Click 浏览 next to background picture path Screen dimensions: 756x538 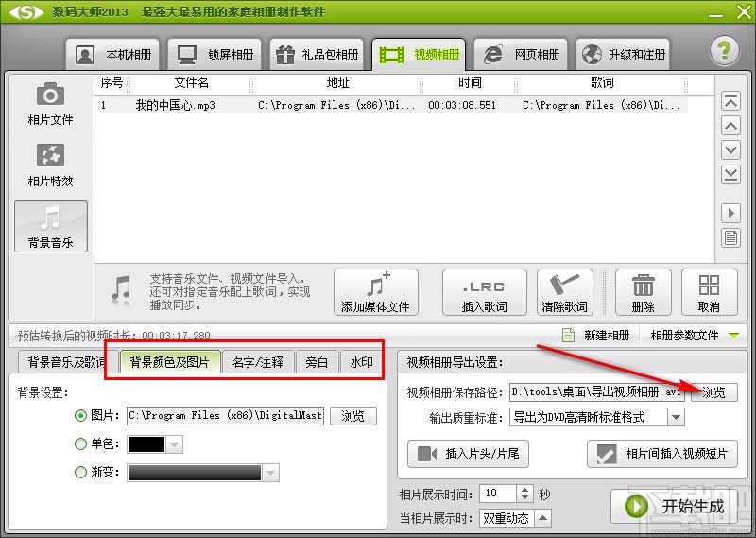coord(352,416)
